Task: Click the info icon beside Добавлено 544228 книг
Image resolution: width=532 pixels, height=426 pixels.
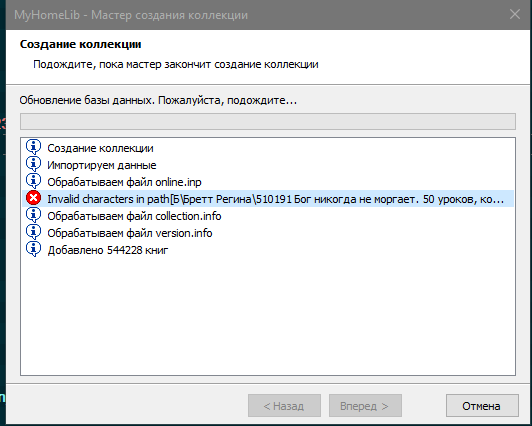Action: 34,249
